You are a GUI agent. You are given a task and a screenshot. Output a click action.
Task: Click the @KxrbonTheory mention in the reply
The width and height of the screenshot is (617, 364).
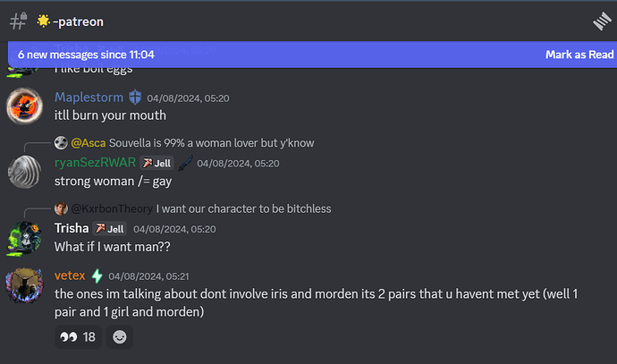coord(112,209)
